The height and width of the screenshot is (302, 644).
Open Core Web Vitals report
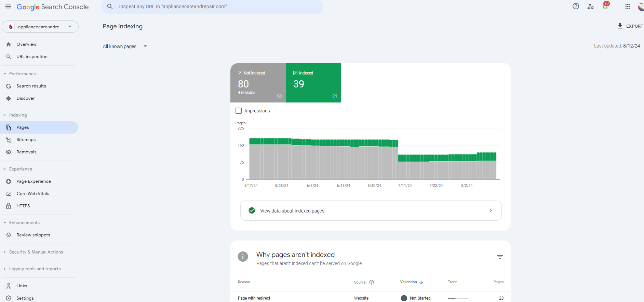pos(33,194)
